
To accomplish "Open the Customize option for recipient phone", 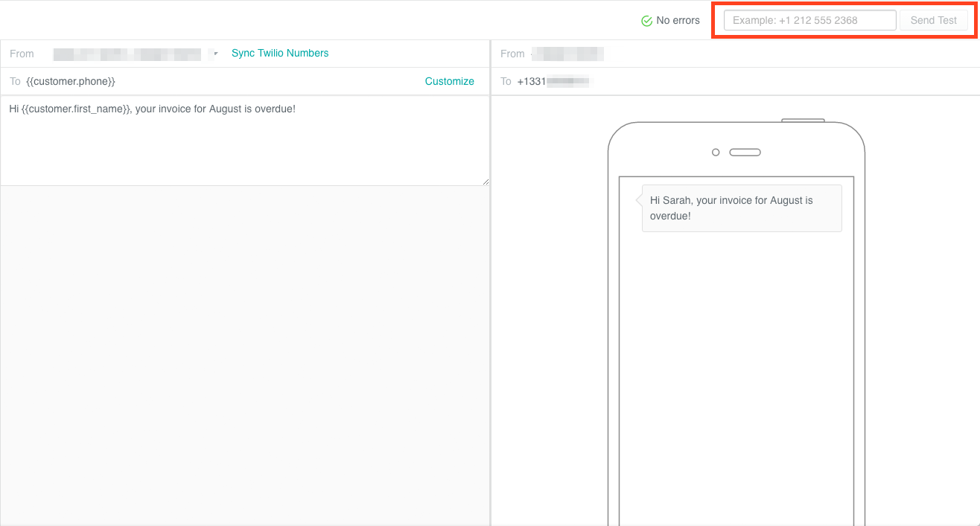I will (x=449, y=81).
